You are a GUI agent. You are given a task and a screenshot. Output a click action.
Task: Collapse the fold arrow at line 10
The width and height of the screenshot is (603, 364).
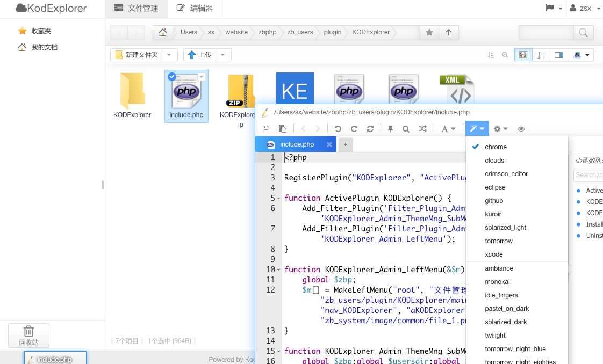pyautogui.click(x=279, y=270)
